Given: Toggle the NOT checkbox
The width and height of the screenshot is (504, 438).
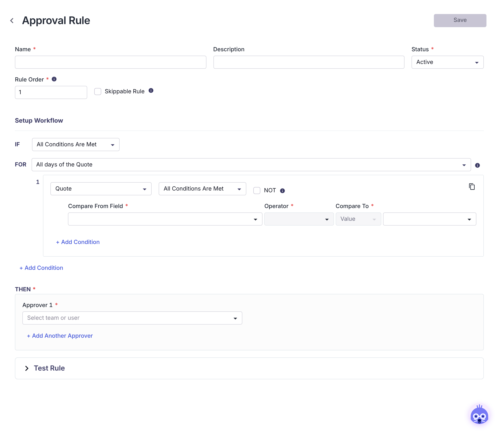Looking at the screenshot, I should point(257,191).
